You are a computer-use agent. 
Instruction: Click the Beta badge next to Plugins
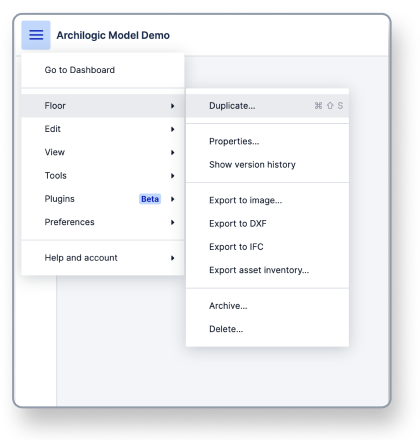click(150, 199)
